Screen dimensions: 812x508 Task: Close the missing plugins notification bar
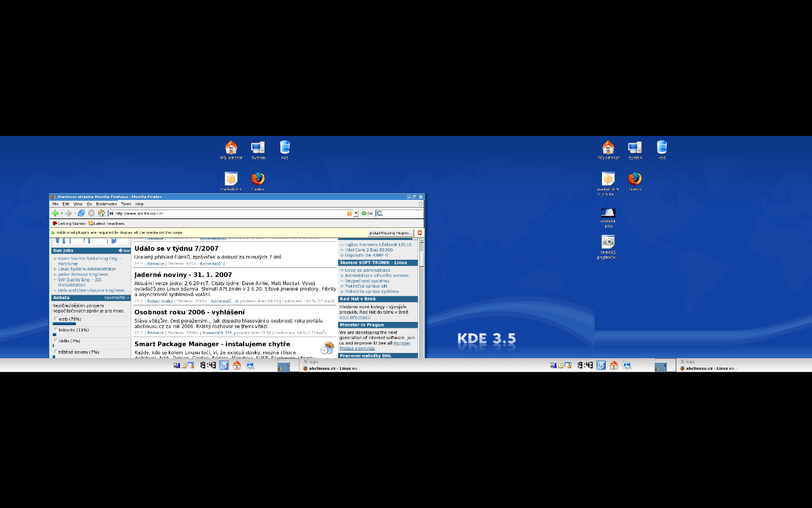[x=419, y=233]
